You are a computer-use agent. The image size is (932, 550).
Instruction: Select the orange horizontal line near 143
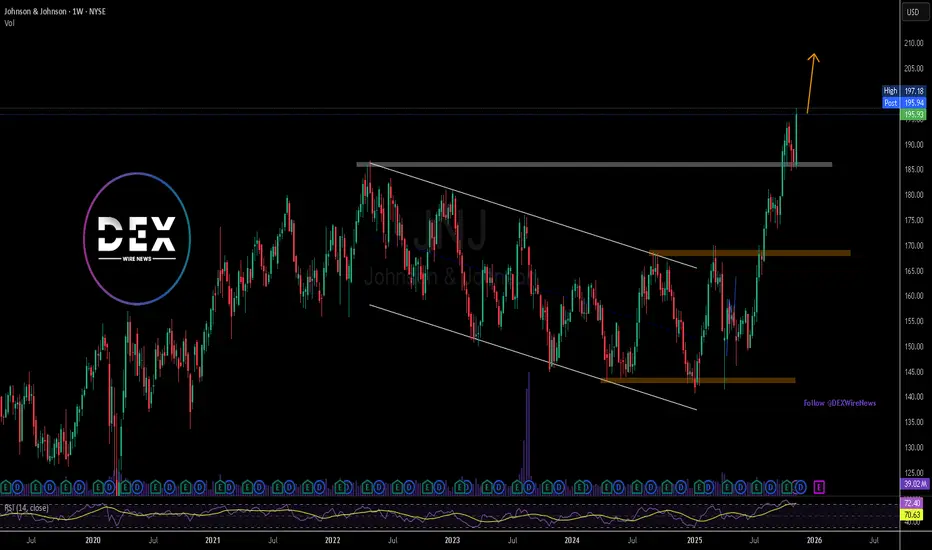(x=698, y=380)
